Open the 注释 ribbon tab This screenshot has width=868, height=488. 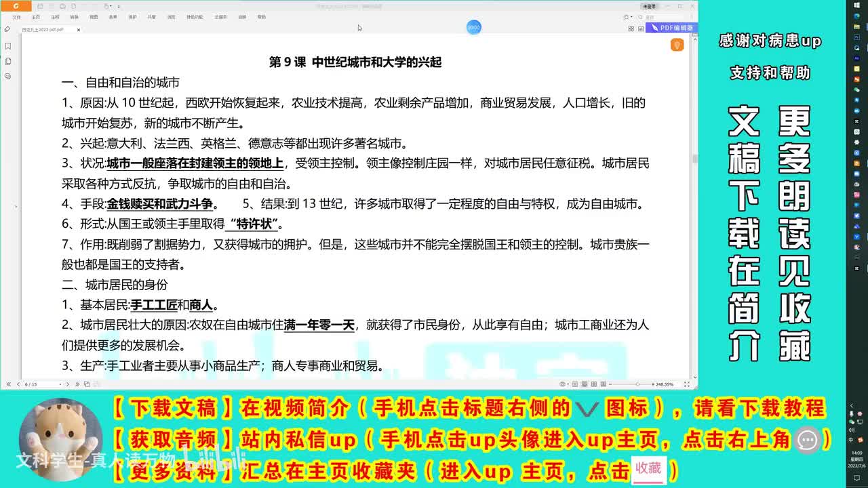point(55,17)
